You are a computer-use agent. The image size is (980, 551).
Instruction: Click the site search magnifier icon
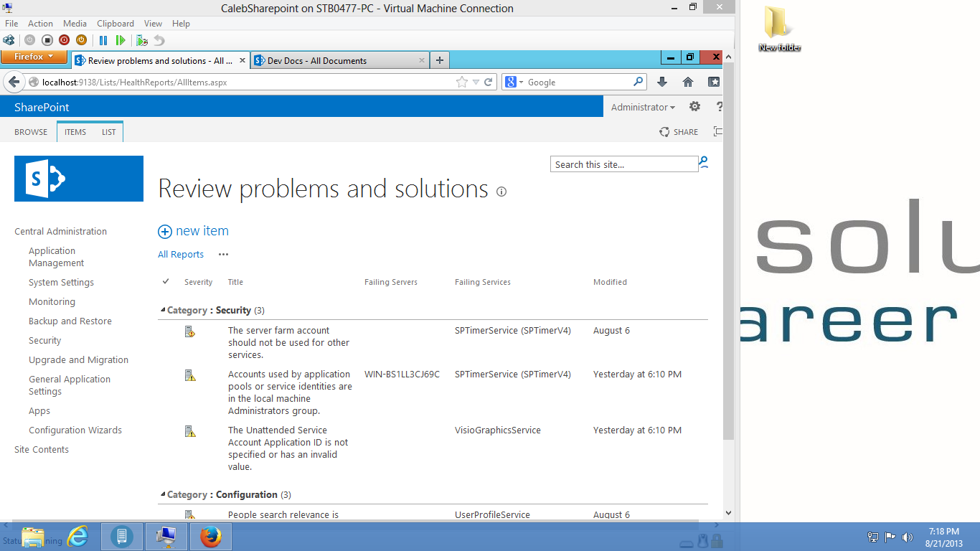point(704,163)
